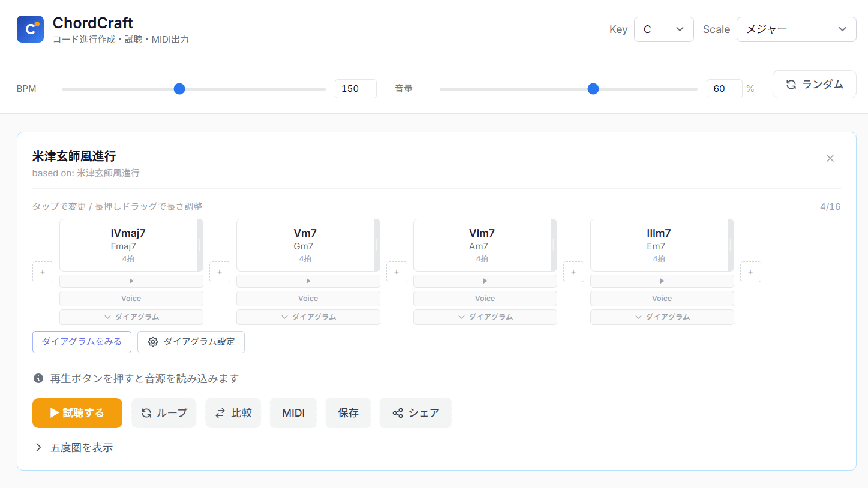868x488 pixels.
Task: Expand ダイアグラム under Vm7 chord
Action: pyautogui.click(x=308, y=317)
